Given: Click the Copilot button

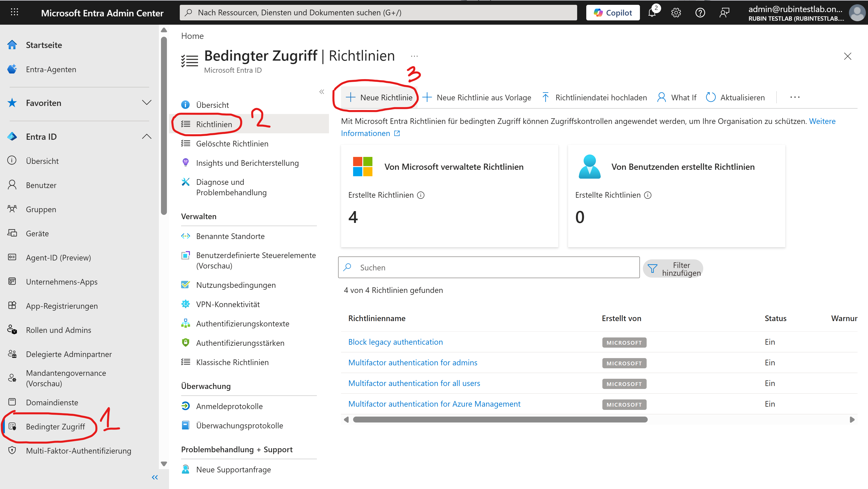Looking at the screenshot, I should [613, 13].
